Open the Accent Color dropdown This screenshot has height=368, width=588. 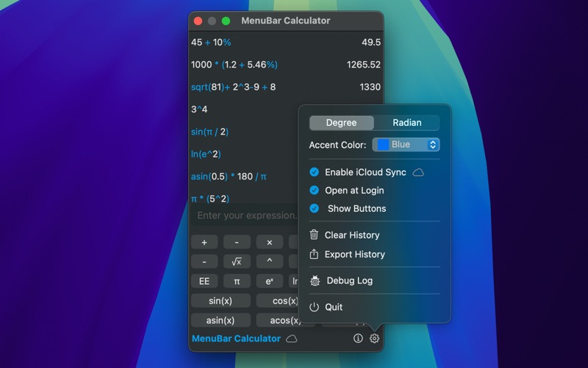[406, 144]
